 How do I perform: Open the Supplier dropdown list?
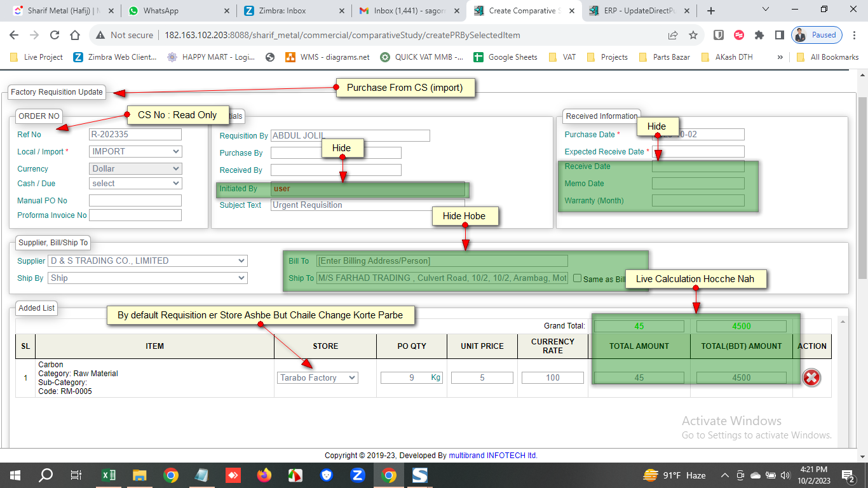pos(147,261)
